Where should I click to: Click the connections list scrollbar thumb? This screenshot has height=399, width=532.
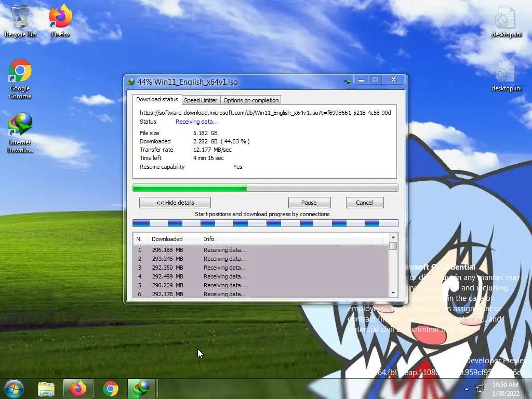click(393, 246)
